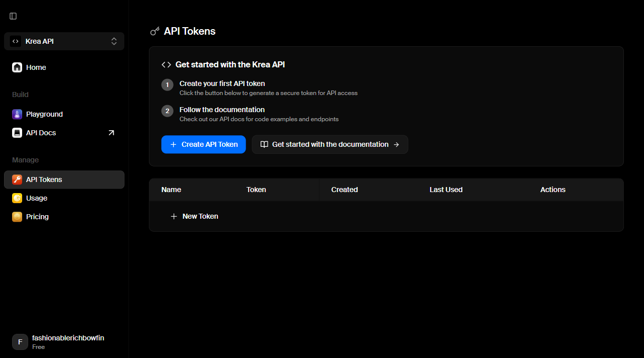Image resolution: width=644 pixels, height=358 pixels.
Task: Click the Last Used column header
Action: (x=446, y=190)
